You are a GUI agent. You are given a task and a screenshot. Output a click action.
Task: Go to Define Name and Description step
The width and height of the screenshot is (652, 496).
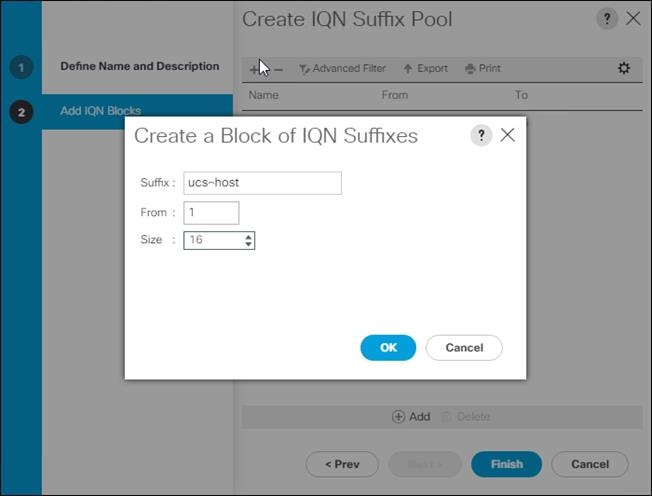[140, 66]
